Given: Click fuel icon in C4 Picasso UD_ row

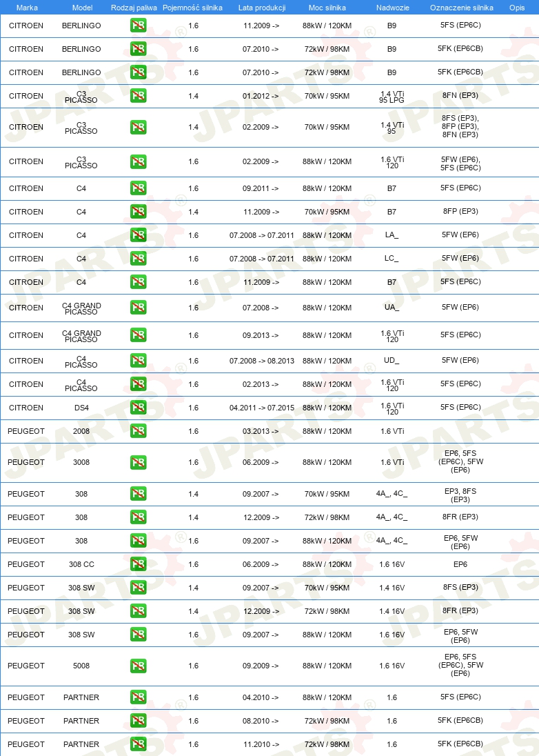Looking at the screenshot, I should coord(139,361).
